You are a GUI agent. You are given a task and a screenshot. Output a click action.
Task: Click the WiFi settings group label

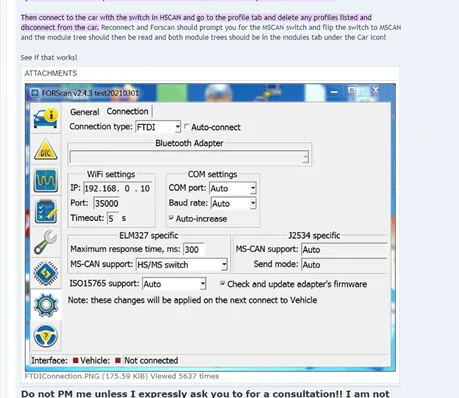click(x=111, y=174)
